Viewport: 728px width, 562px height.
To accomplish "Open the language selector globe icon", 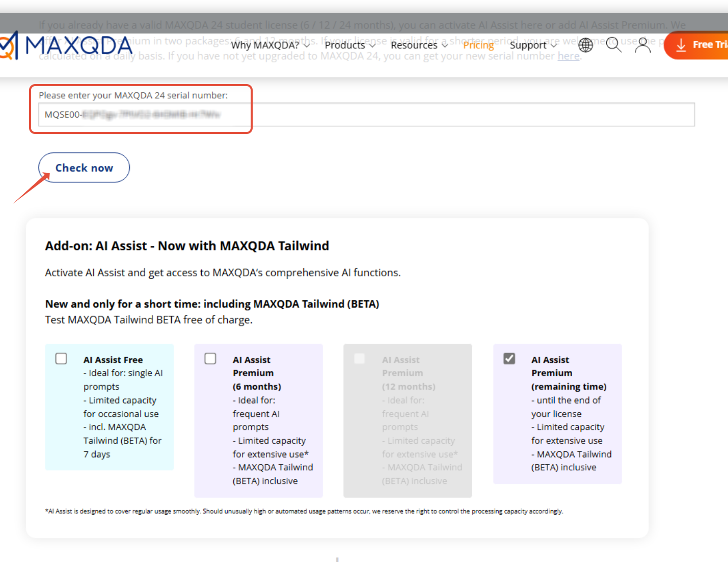I will 586,45.
